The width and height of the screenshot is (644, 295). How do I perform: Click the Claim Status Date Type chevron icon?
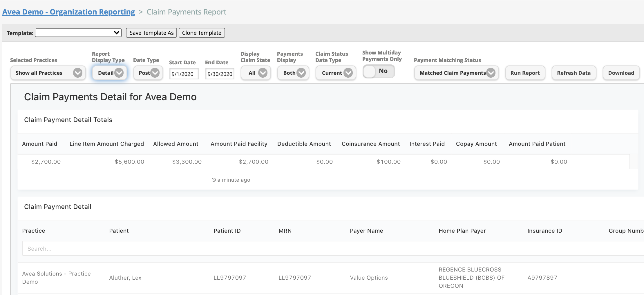[x=348, y=73]
